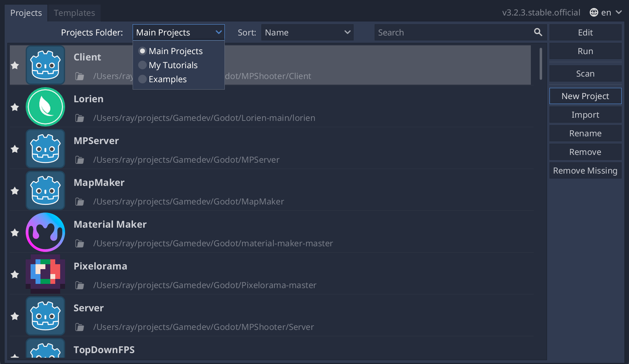This screenshot has width=629, height=364.
Task: Switch to the Projects tab
Action: tap(26, 13)
